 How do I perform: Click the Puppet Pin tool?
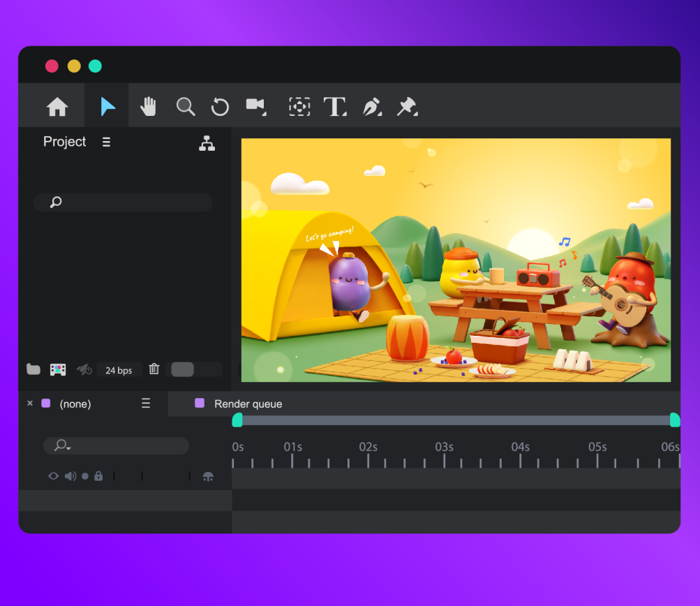(407, 106)
